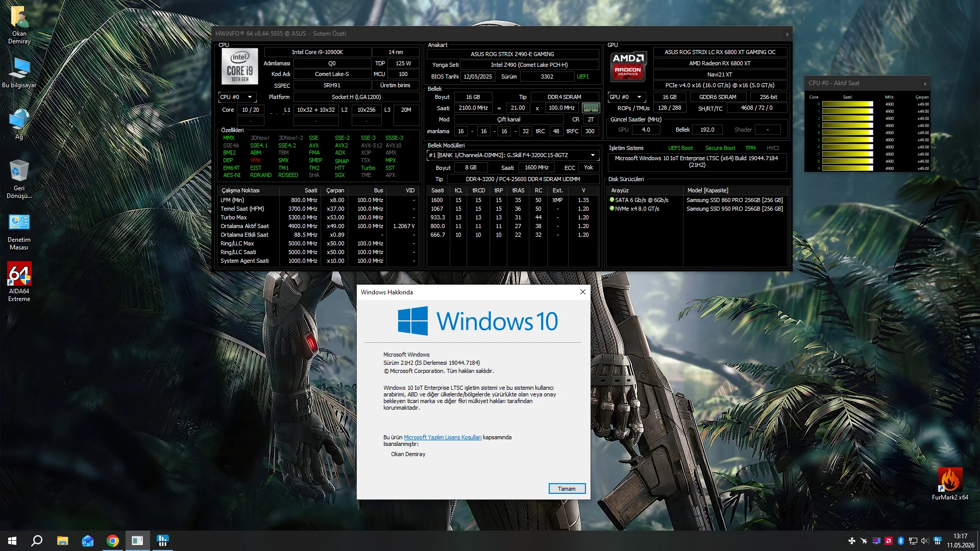Viewport: 980px width, 551px height.
Task: Select the Ring/LLC Max row
Action: [318, 243]
